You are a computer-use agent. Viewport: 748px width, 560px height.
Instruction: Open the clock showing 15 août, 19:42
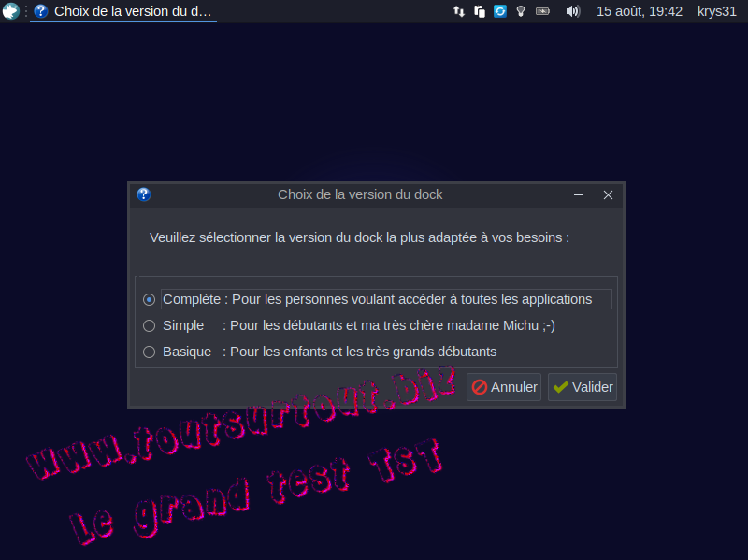coord(640,11)
